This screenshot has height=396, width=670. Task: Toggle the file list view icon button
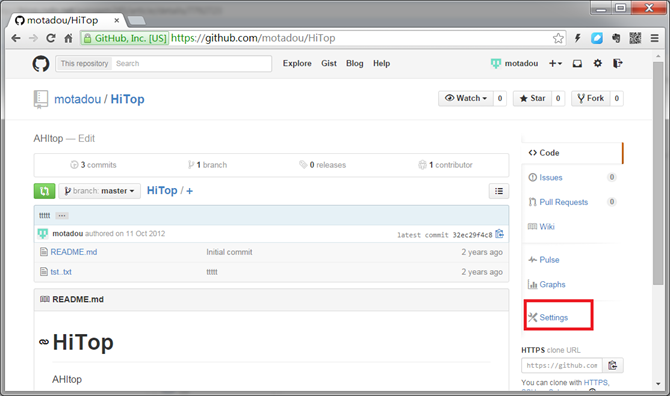click(499, 191)
